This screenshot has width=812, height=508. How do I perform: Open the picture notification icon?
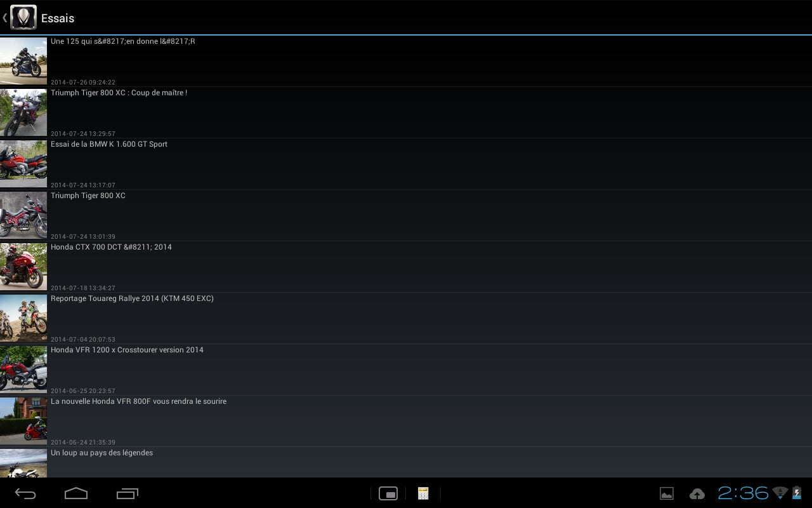coord(667,493)
